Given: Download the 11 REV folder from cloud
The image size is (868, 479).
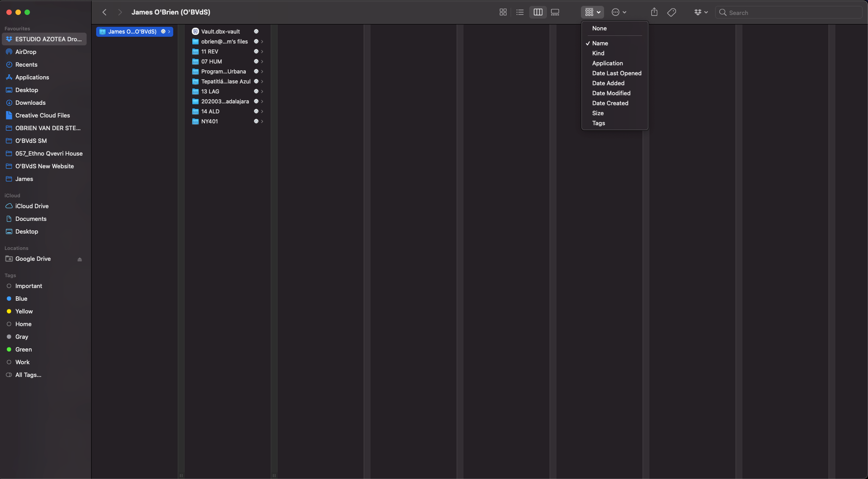Looking at the screenshot, I should point(256,52).
